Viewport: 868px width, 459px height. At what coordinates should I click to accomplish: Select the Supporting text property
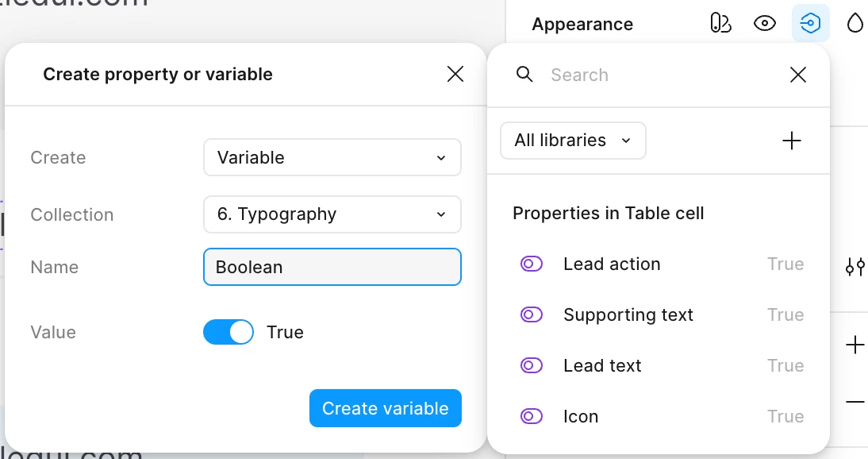click(x=628, y=315)
